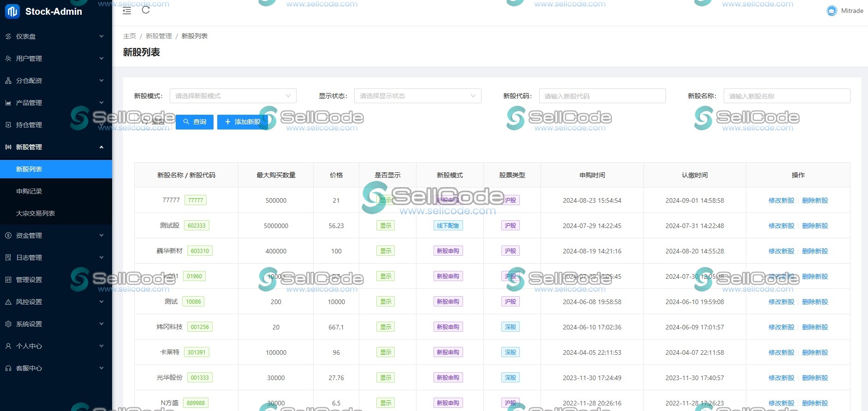
Task: Click the 602333 stock code tag
Action: click(x=196, y=225)
